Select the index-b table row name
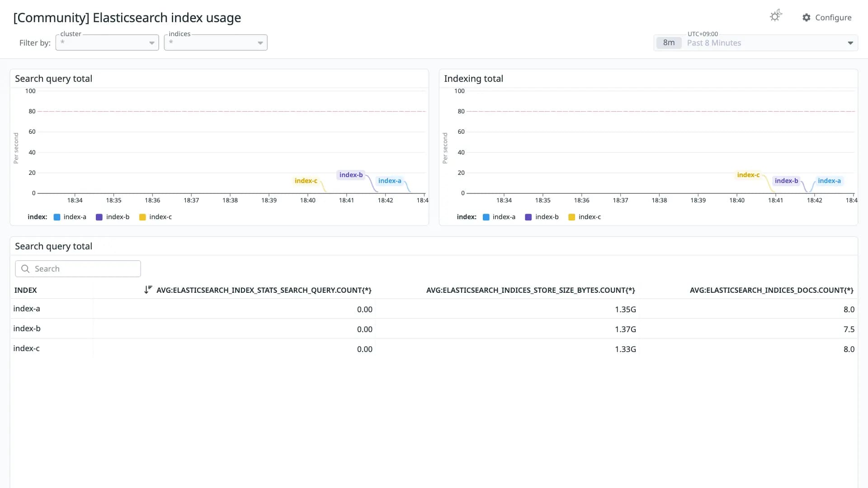 click(x=27, y=328)
